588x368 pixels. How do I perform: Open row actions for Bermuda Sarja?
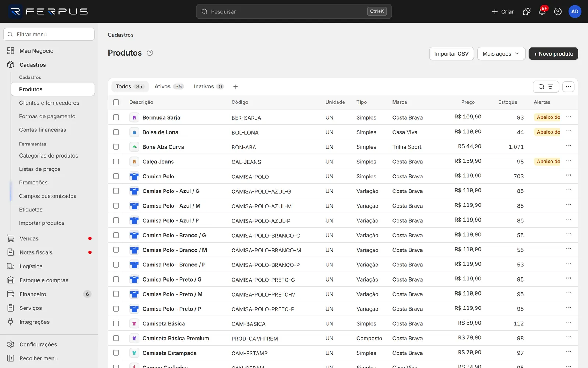pyautogui.click(x=569, y=116)
